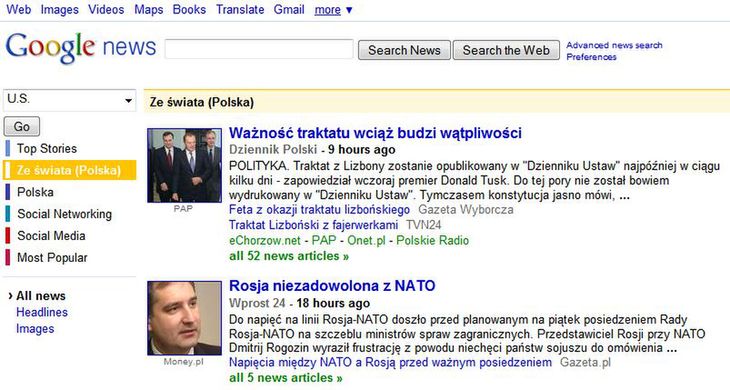Click the Ze świata (Polska) section header

[202, 102]
